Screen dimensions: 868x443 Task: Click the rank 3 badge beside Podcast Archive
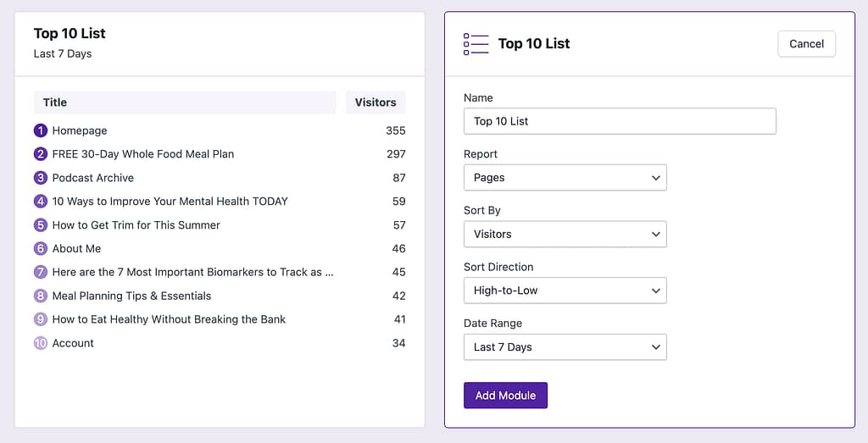[x=41, y=178]
